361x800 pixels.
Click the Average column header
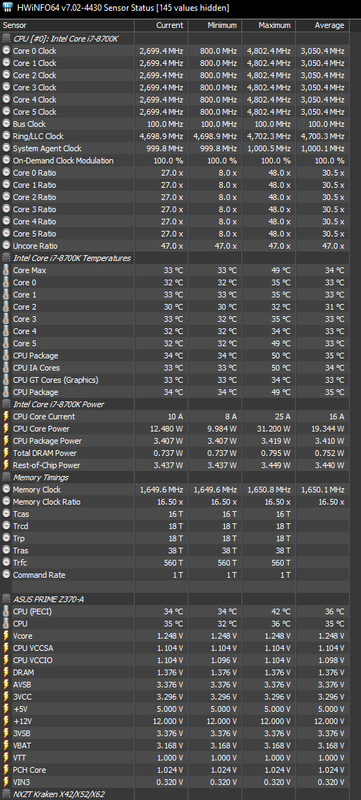(x=322, y=26)
